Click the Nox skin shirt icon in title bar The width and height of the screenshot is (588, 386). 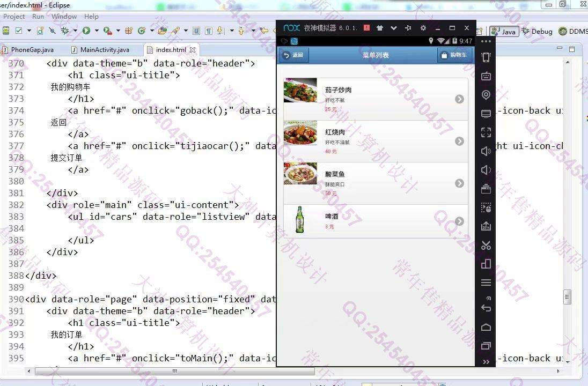pyautogui.click(x=380, y=28)
